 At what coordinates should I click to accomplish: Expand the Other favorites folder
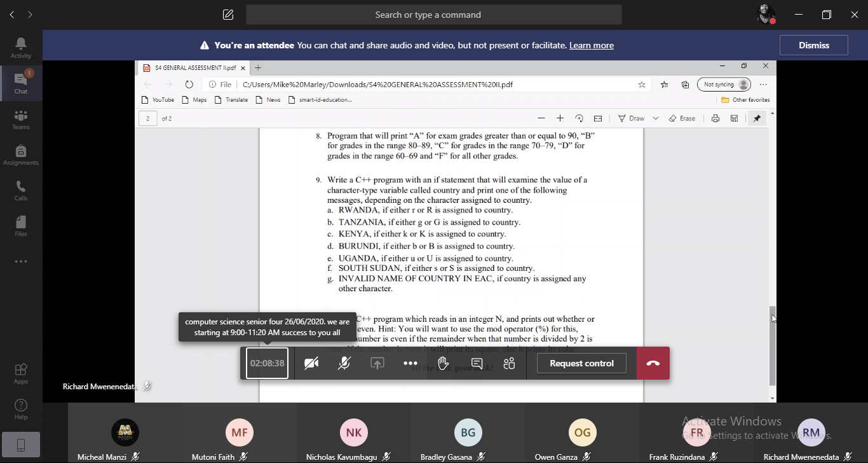(x=745, y=100)
